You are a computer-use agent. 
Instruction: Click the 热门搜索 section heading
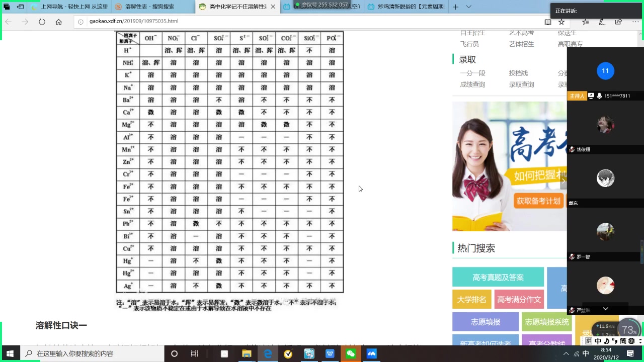point(476,248)
